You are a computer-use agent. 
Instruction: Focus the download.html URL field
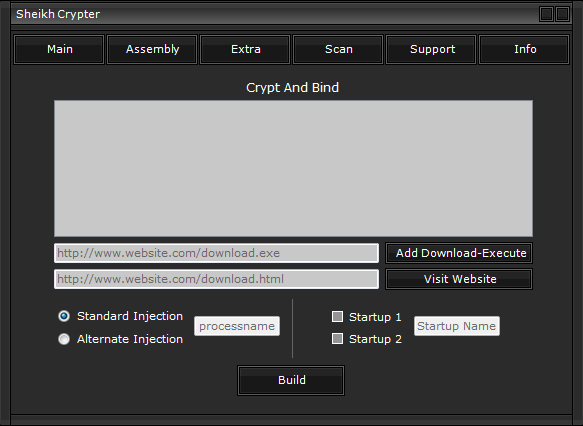click(x=216, y=279)
